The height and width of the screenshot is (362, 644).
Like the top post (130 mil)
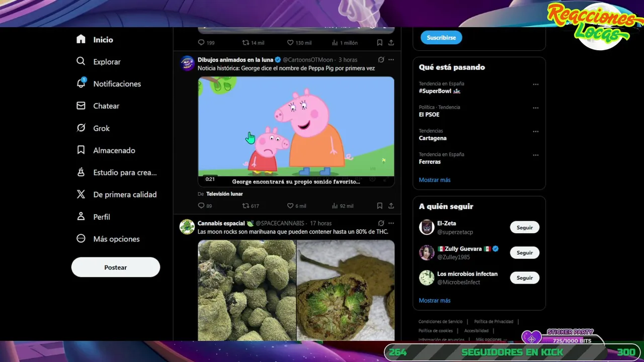(x=290, y=43)
